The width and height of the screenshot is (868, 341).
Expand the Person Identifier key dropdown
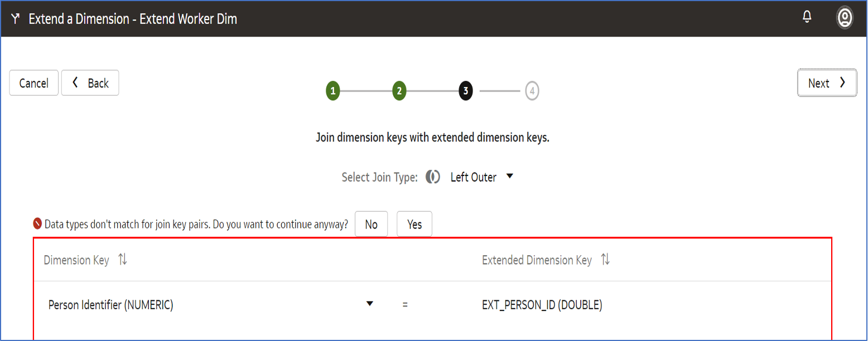(x=369, y=304)
